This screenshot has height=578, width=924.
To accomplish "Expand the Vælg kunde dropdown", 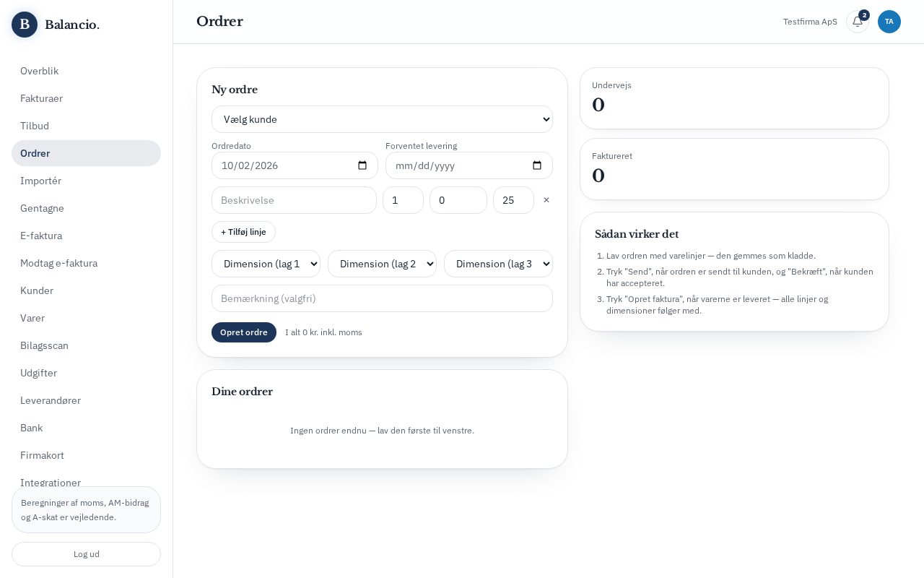I will click(382, 119).
